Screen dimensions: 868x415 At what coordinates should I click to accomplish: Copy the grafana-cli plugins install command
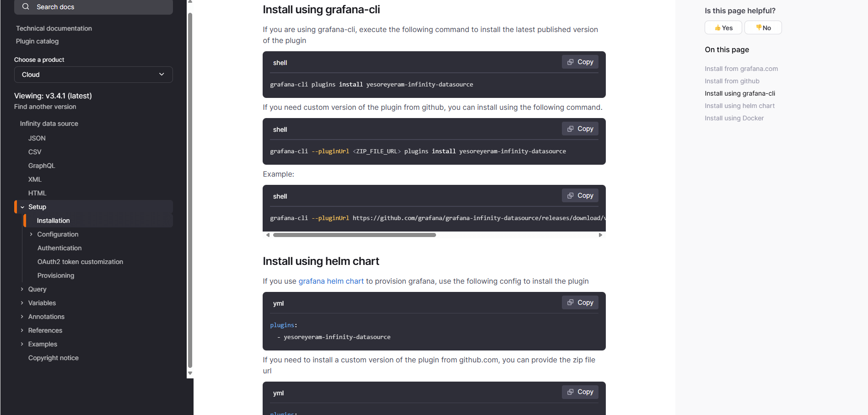580,62
